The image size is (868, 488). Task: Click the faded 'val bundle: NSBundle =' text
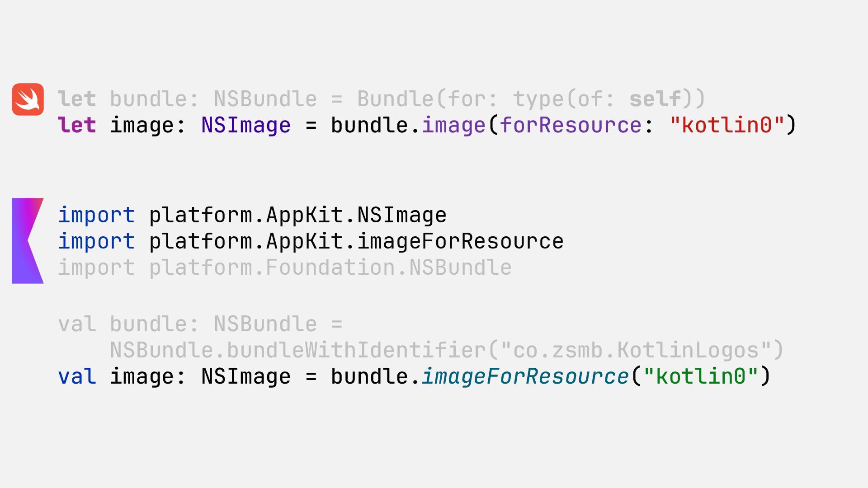[200, 324]
